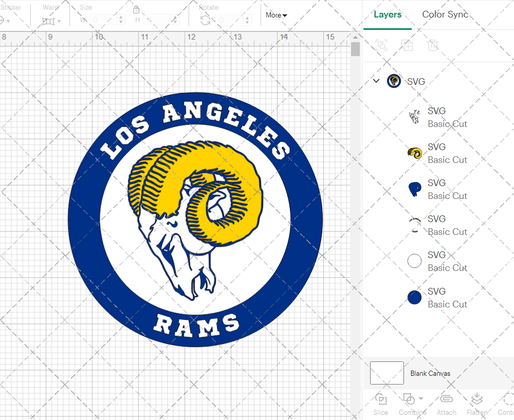Click the vertical scrollbar up arrow
The image size is (514, 420).
point(355,36)
